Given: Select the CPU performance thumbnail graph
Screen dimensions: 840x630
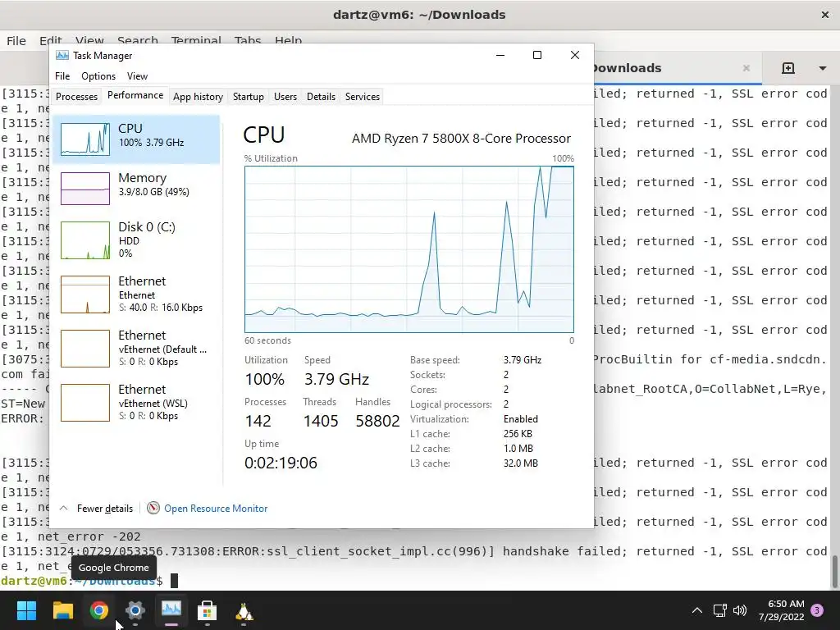Looking at the screenshot, I should 85,139.
